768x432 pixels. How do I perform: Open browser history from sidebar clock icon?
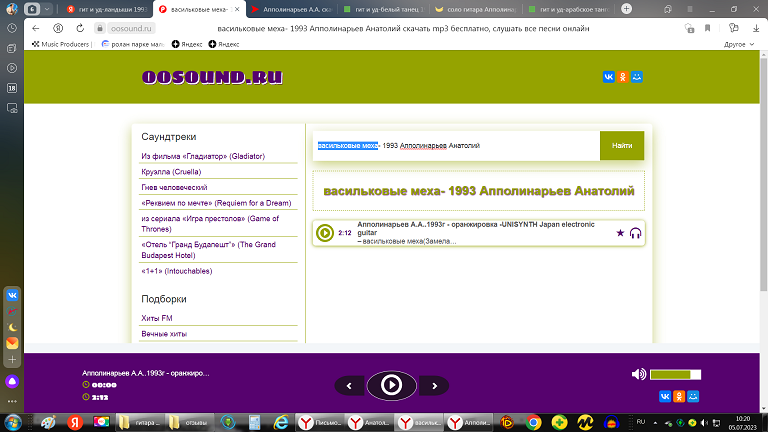click(12, 28)
